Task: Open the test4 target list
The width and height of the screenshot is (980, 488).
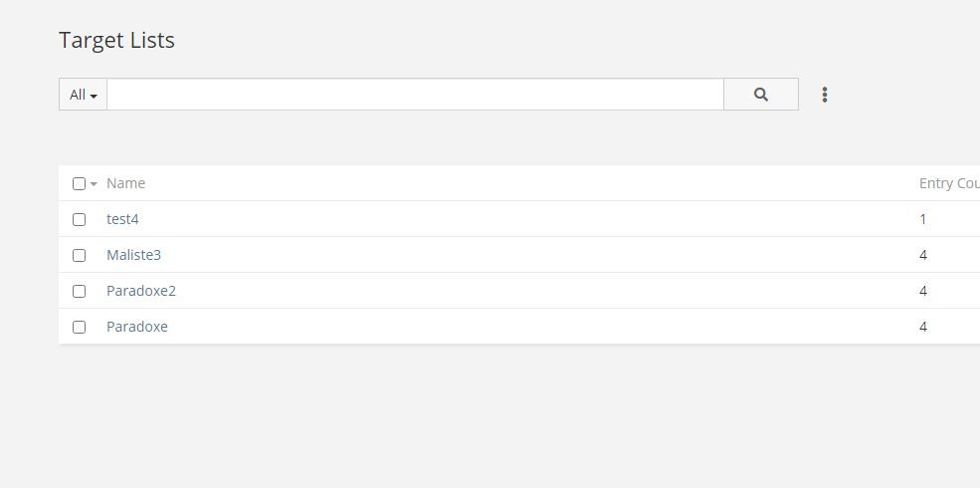Action: 122,219
